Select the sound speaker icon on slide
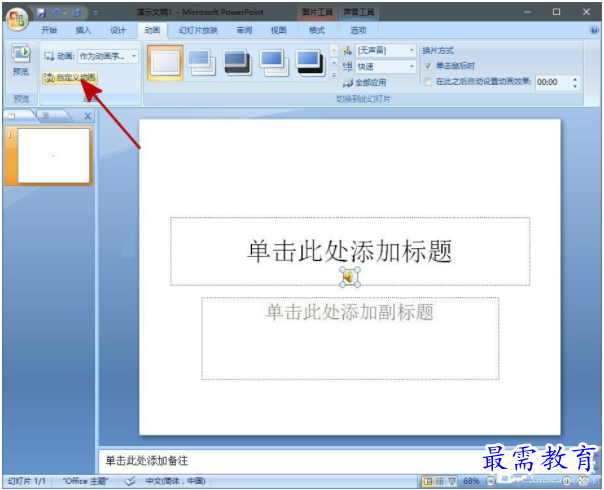This screenshot has height=490, width=604. tap(350, 277)
